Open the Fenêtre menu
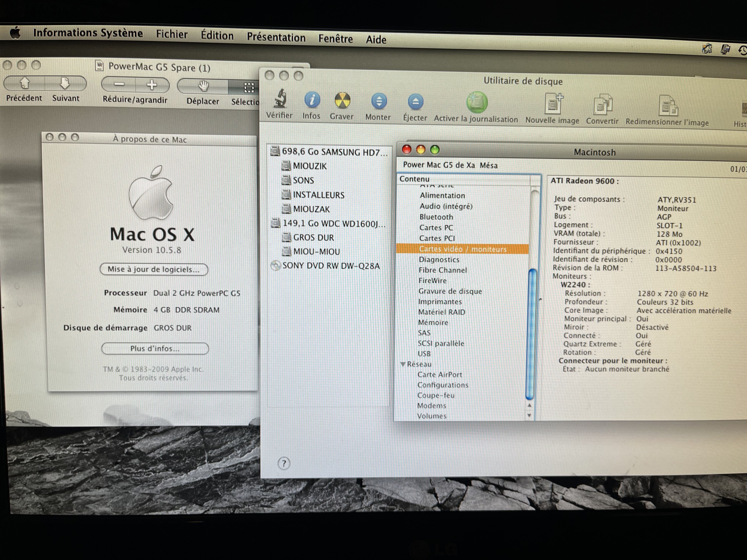747x560 pixels. tap(335, 39)
